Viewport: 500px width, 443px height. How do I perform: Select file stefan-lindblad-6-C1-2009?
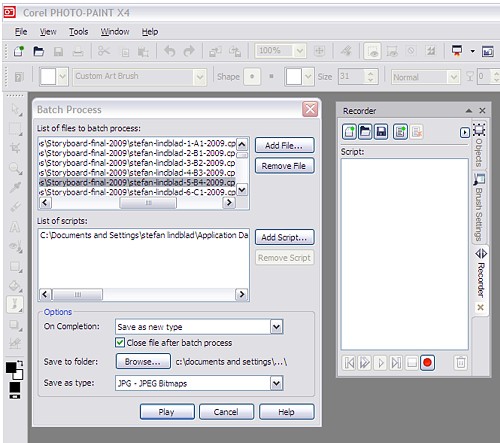(x=137, y=192)
